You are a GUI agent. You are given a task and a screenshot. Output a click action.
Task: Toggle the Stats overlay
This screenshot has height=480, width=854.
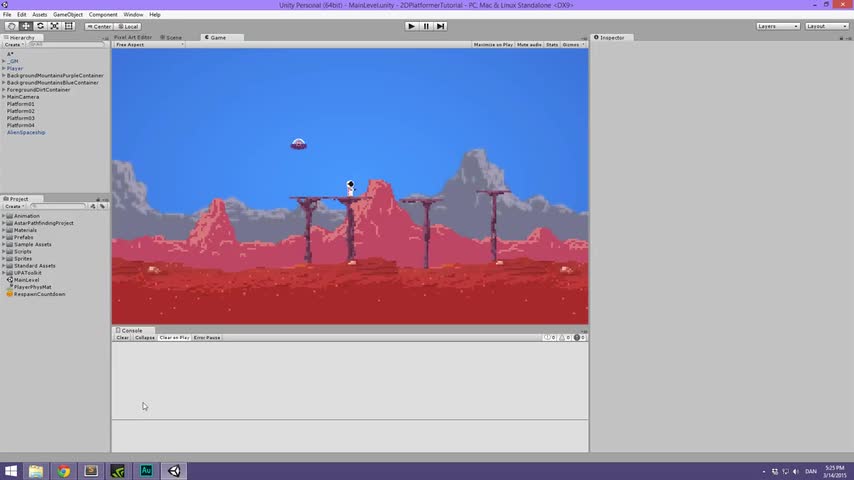(552, 45)
